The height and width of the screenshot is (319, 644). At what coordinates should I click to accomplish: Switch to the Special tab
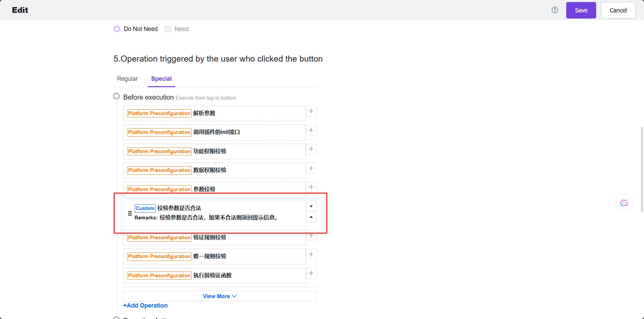pos(161,78)
